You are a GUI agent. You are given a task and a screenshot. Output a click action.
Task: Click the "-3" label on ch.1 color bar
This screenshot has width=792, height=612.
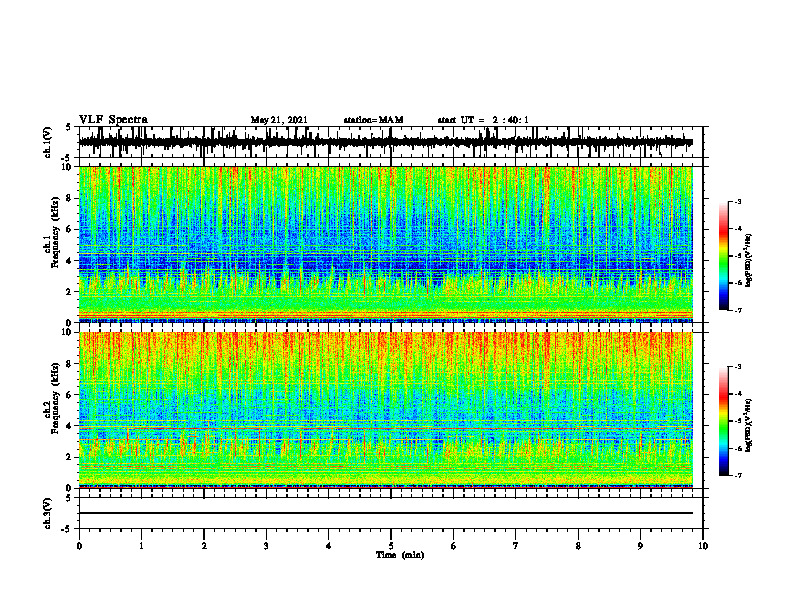[737, 202]
